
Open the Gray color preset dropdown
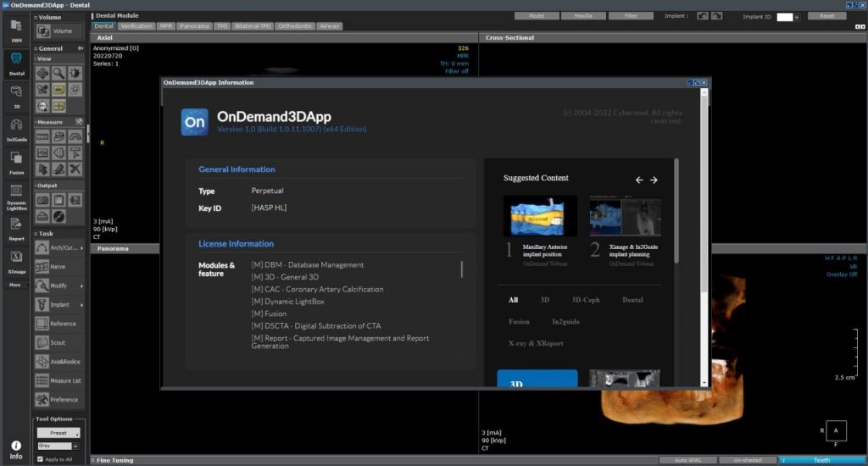click(75, 446)
